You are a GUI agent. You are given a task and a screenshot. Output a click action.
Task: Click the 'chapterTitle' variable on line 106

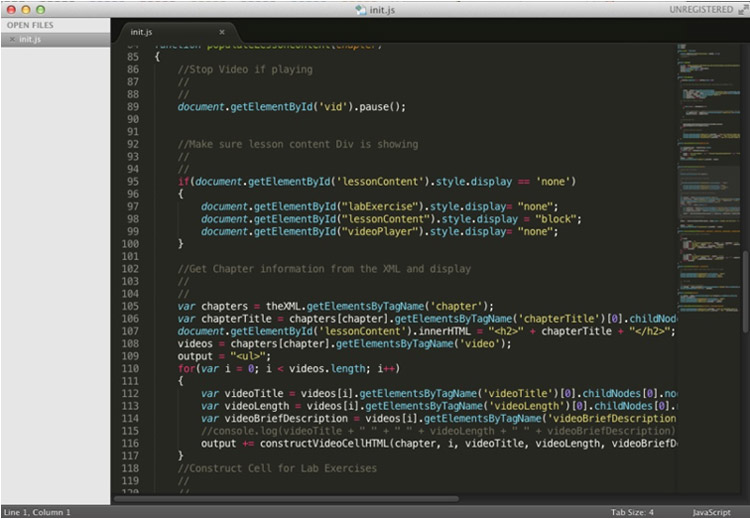[236, 319]
